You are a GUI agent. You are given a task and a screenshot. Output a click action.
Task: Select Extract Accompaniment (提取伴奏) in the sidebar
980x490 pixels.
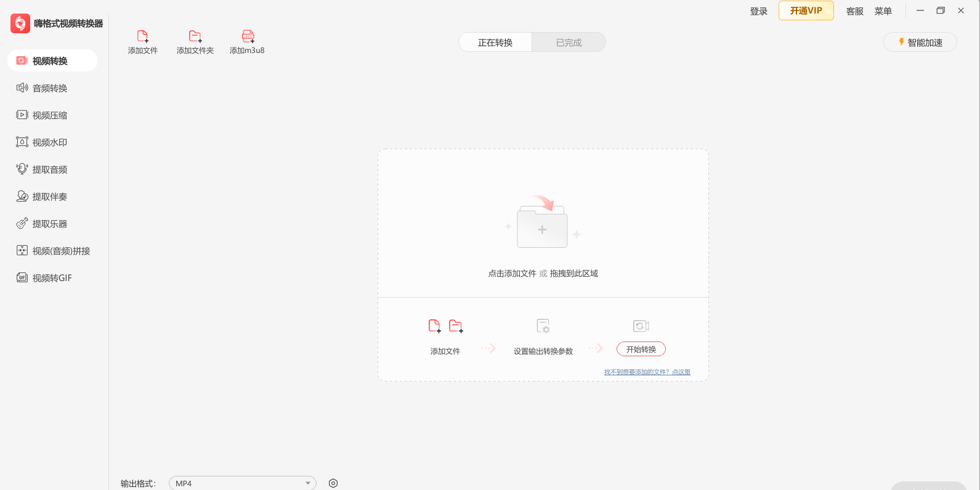50,197
